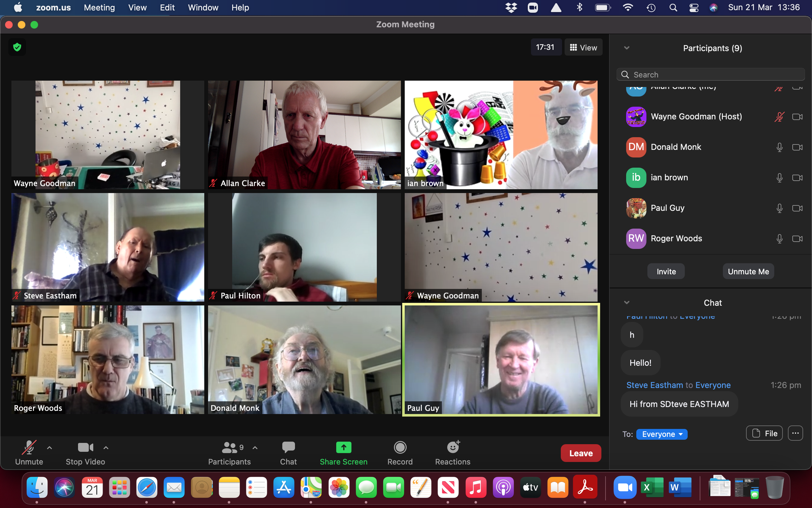This screenshot has height=508, width=812.
Task: Open video options arrow next to Stop Video
Action: [106, 448]
